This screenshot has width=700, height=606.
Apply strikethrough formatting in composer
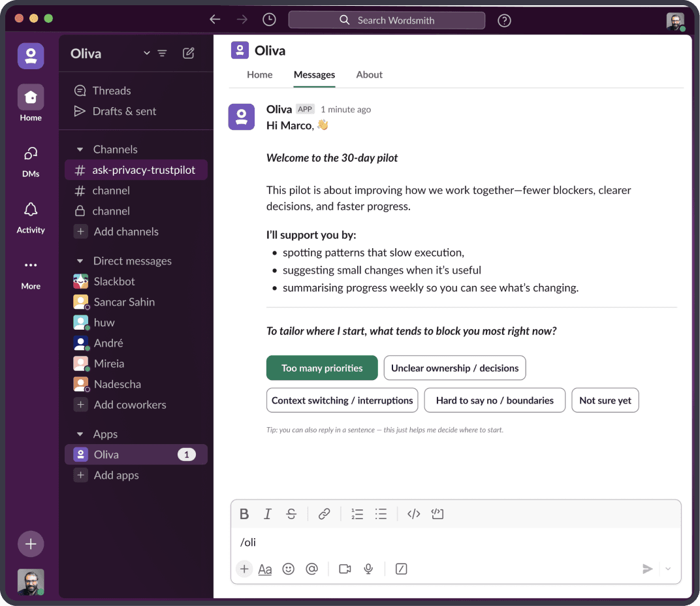point(291,514)
